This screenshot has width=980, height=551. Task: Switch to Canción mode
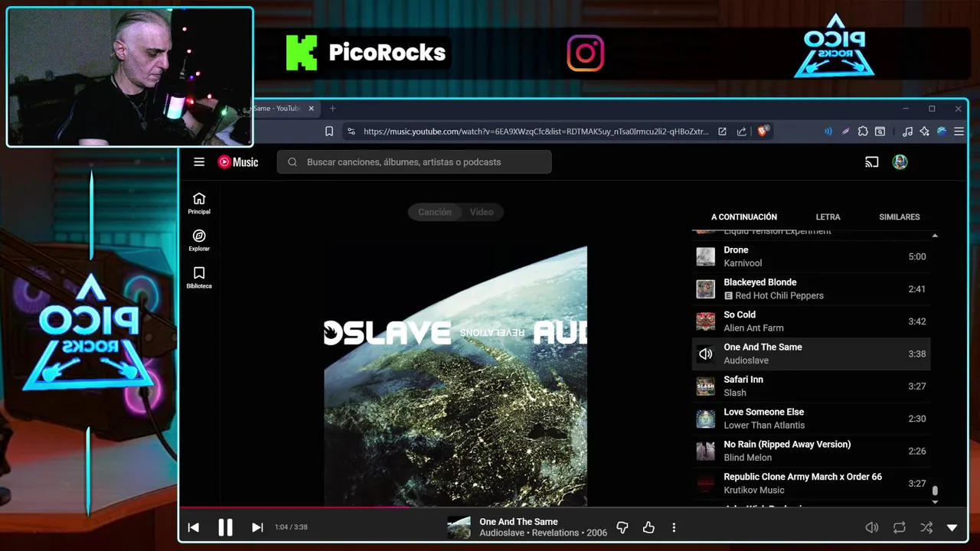[434, 212]
